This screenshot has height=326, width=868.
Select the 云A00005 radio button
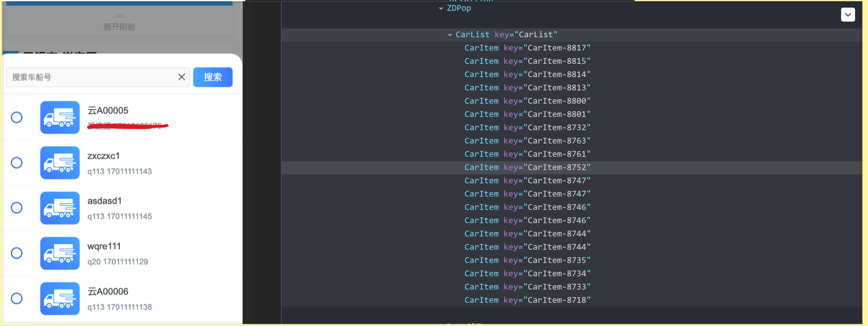(17, 117)
